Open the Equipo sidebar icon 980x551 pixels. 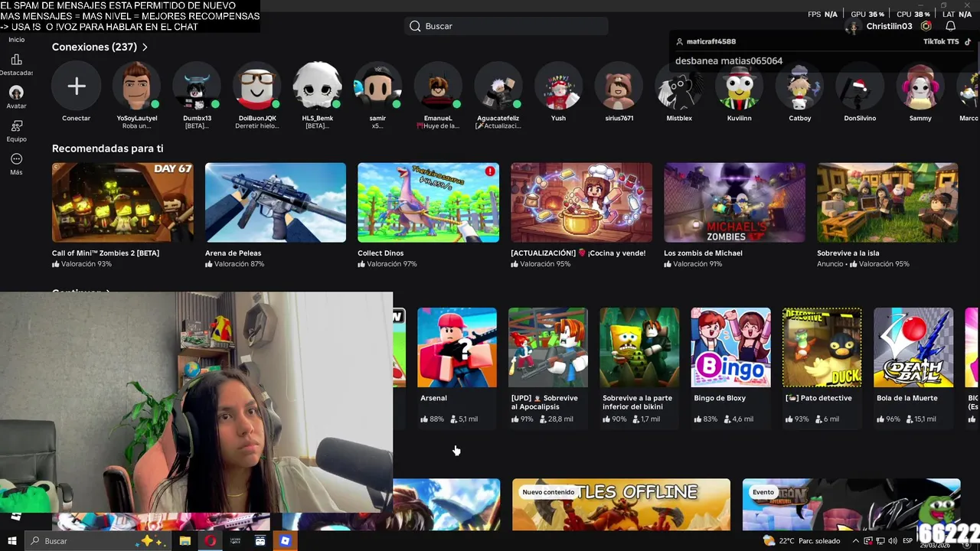(16, 126)
